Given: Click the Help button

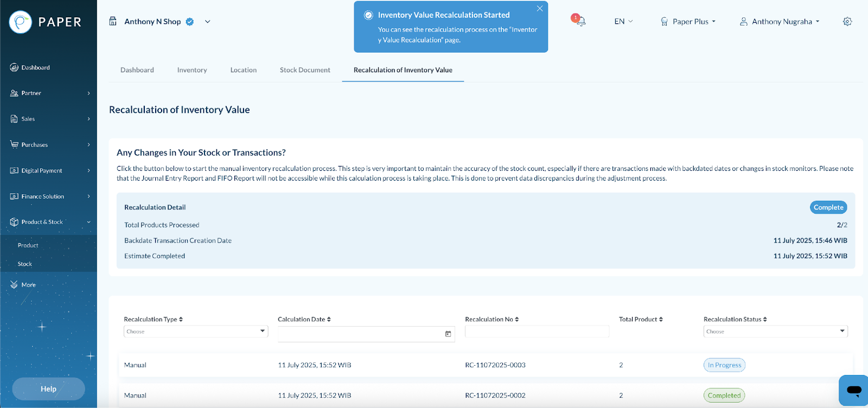Looking at the screenshot, I should click(48, 389).
